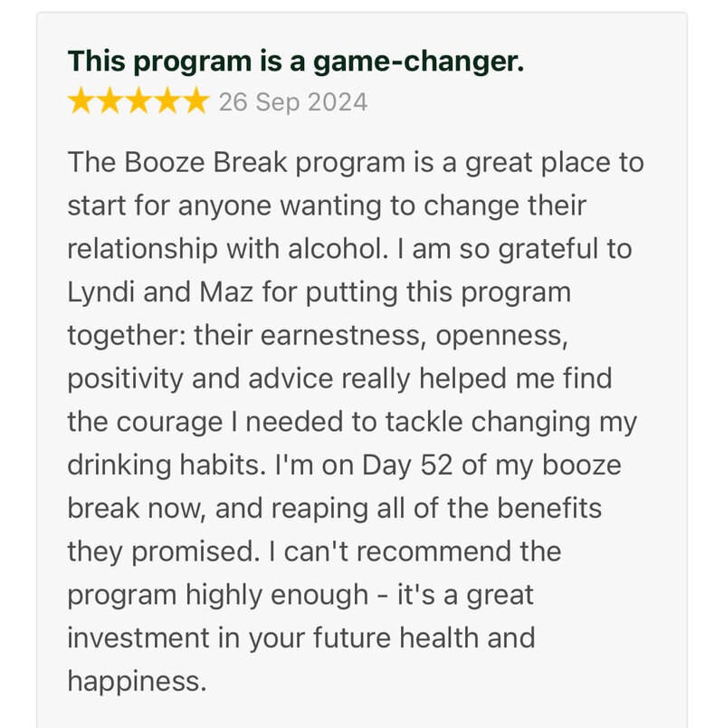Click the word 'recommend' in the review
Screen dimensions: 724x728
point(433,551)
